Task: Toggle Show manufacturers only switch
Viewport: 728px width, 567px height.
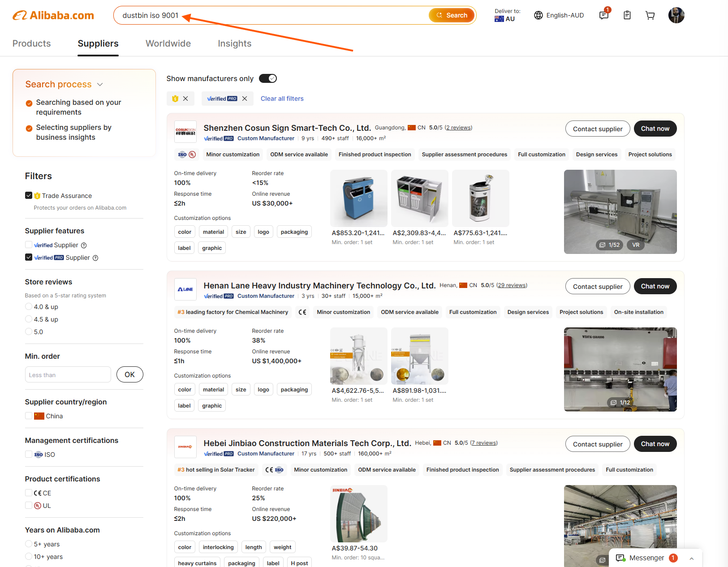Action: pos(268,78)
